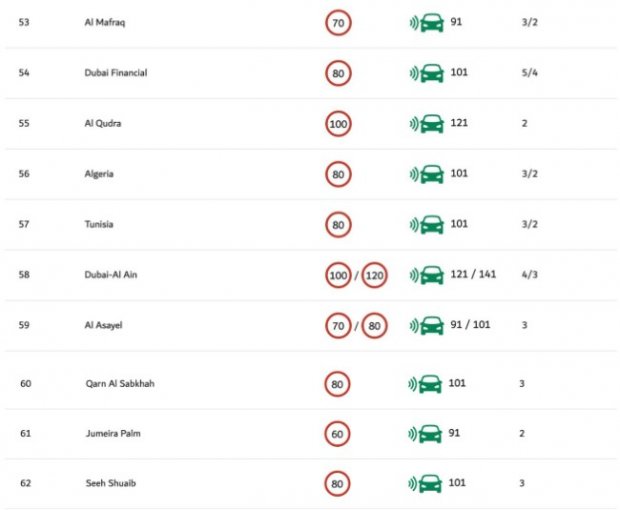Click the 60 speed sign for Jumeira Palm
Screen dimensions: 620x510
[337, 434]
